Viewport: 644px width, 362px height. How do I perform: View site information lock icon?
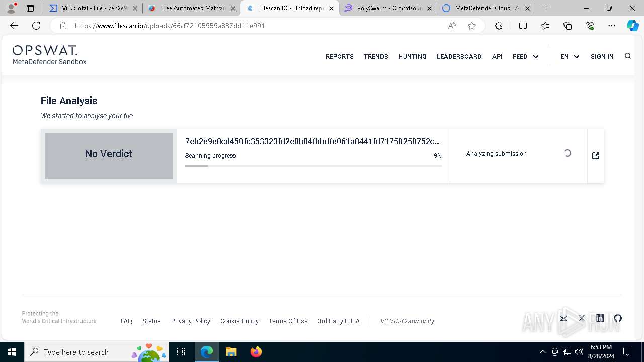click(x=63, y=26)
